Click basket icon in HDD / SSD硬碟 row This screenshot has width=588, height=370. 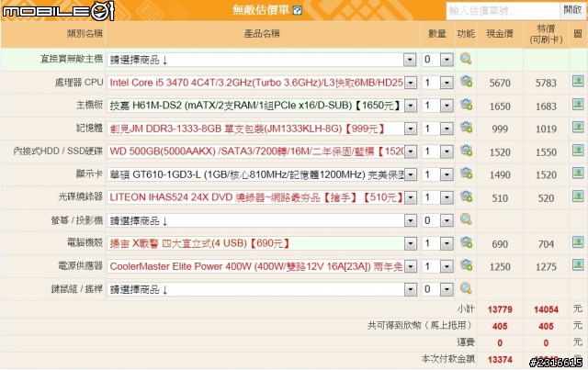click(x=466, y=151)
